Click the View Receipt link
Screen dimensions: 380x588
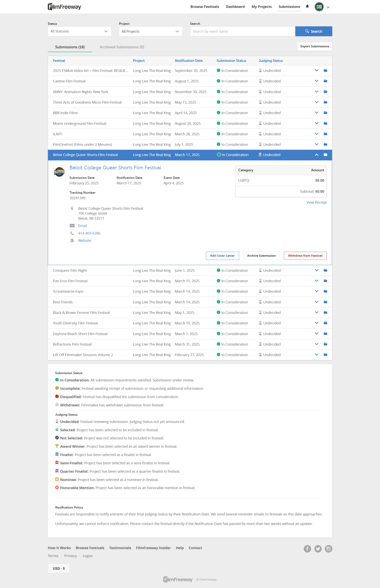pos(316,202)
